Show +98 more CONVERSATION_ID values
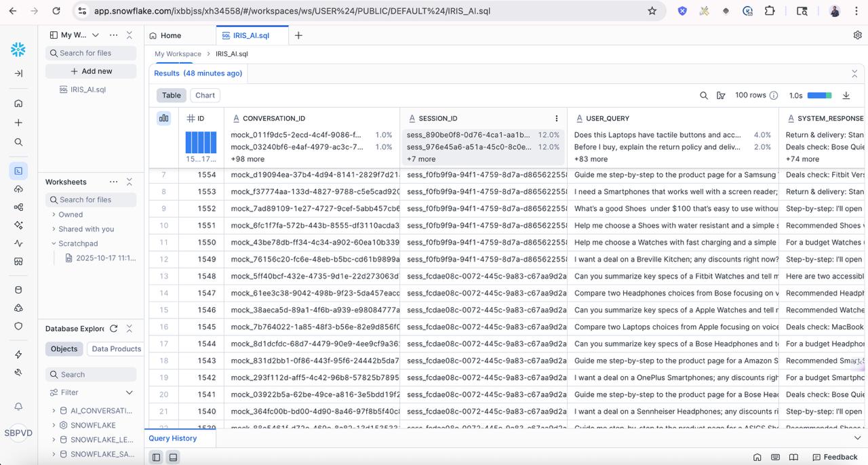Screen dimensions: 868x465 (x=248, y=159)
